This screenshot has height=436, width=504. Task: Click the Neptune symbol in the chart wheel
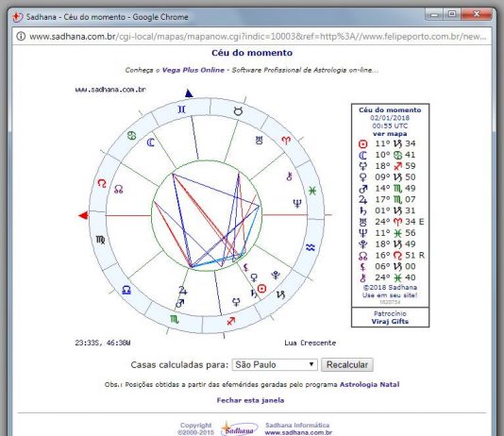pyautogui.click(x=297, y=204)
